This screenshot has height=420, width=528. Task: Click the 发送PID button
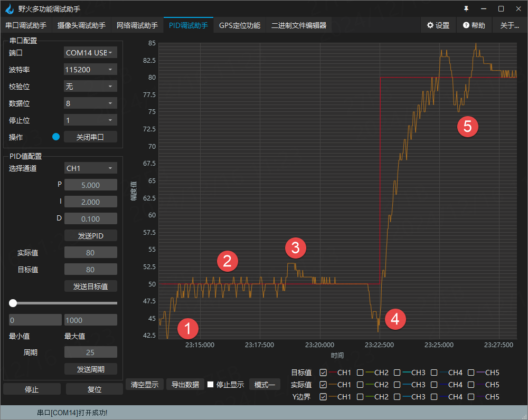pyautogui.click(x=91, y=235)
